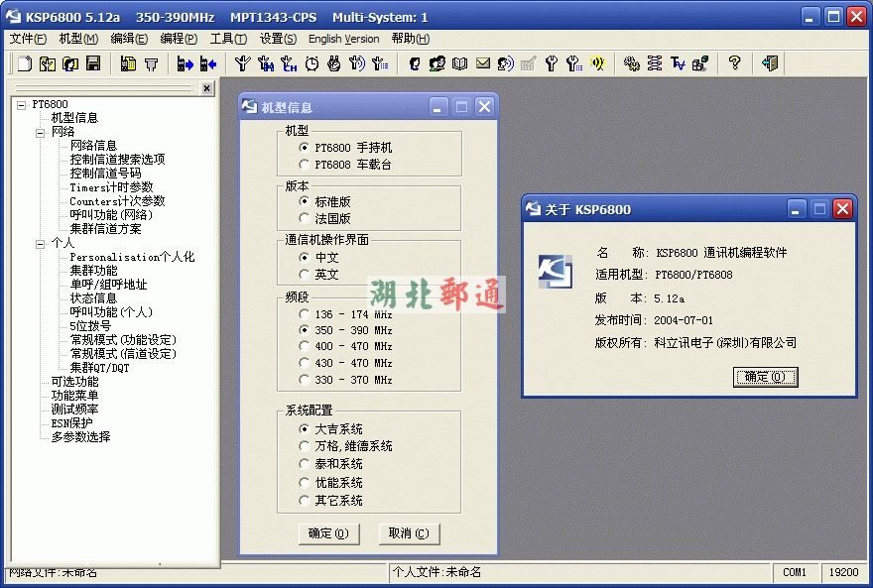Click the hand gesture toolbar icon

(x=334, y=63)
